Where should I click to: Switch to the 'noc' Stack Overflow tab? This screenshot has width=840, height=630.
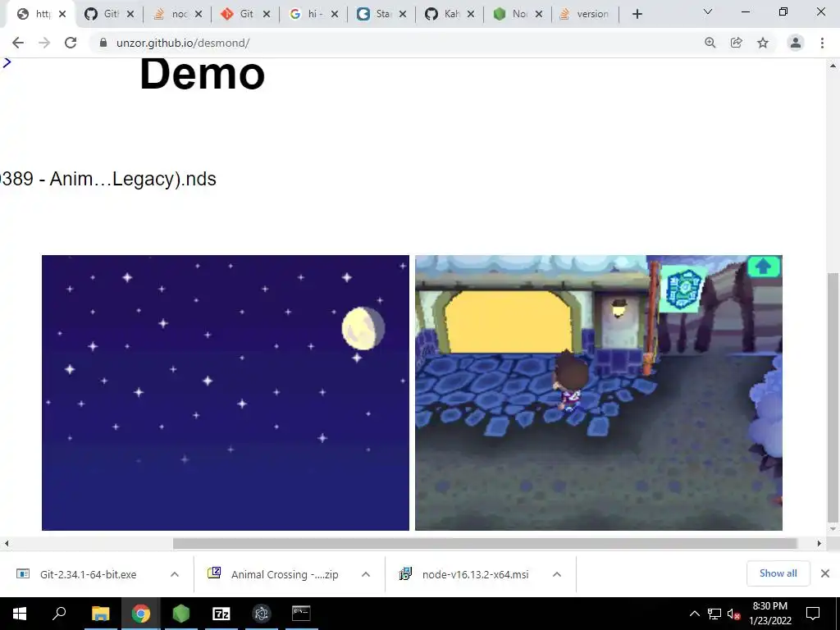[171, 14]
